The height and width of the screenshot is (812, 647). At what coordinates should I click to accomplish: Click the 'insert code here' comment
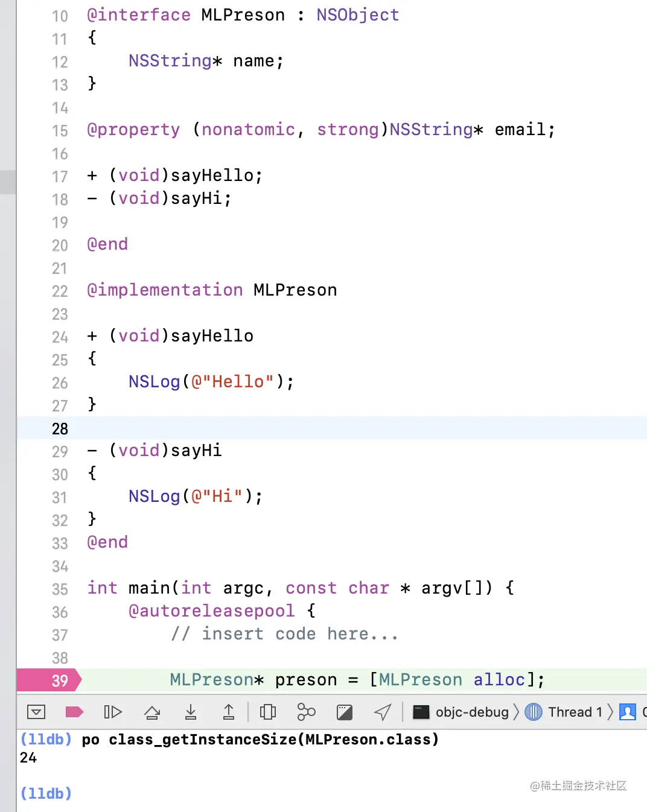(x=284, y=634)
